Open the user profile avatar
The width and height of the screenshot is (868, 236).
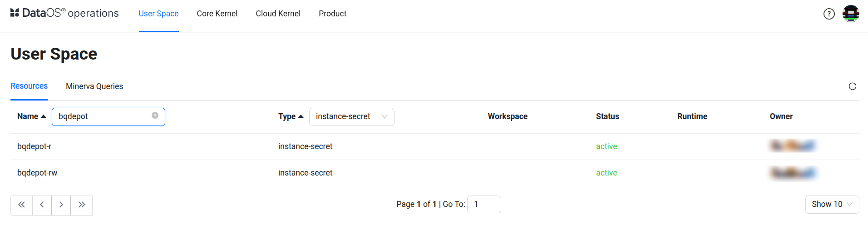click(x=850, y=14)
